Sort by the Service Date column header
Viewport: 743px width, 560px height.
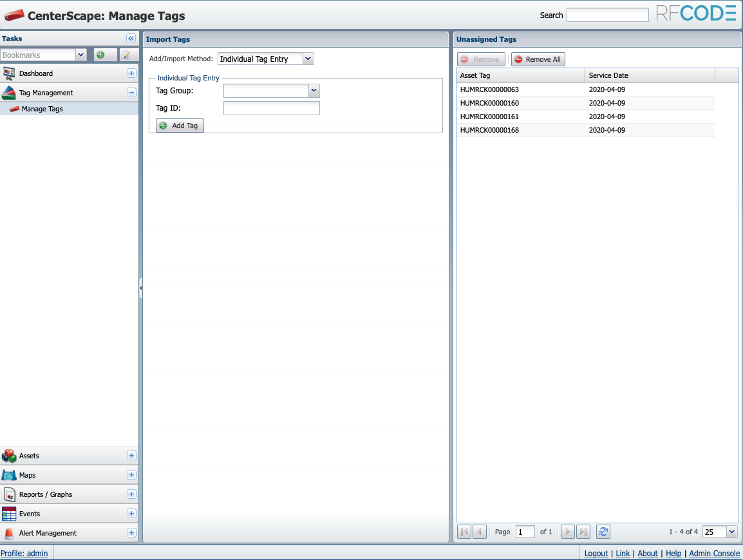coord(650,75)
